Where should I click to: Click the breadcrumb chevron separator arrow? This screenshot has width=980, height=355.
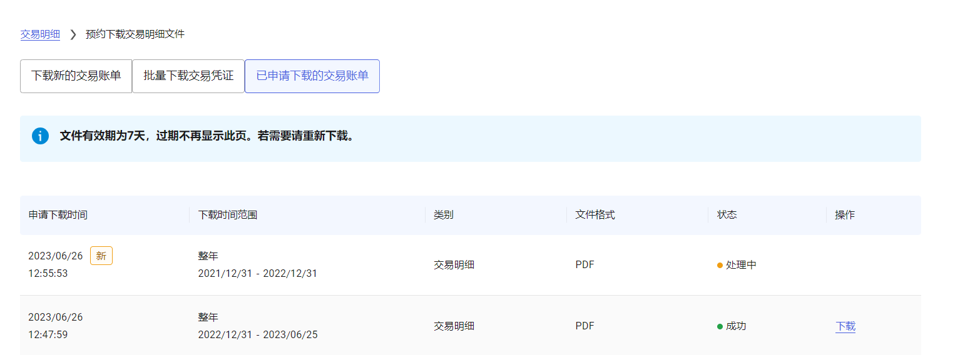(73, 34)
